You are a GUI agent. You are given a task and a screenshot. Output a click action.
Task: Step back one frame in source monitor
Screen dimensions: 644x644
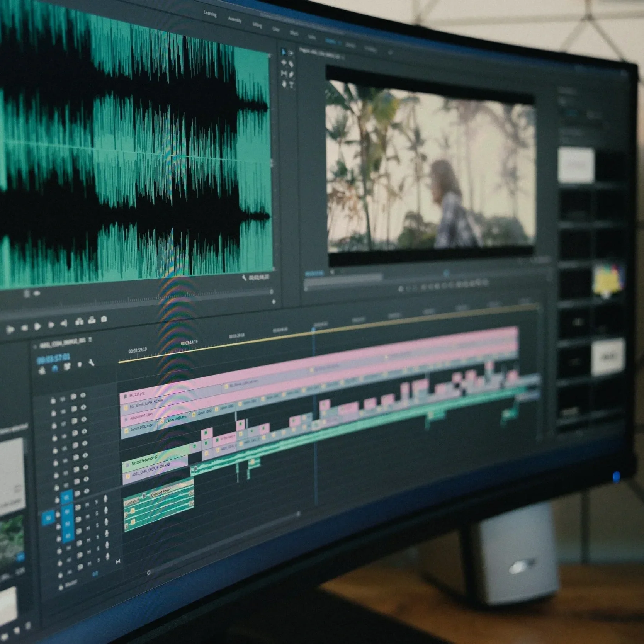(x=24, y=328)
